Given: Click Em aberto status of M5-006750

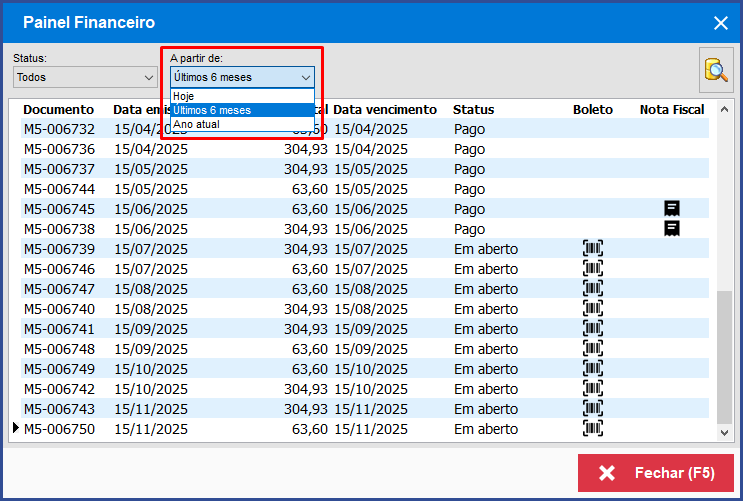Looking at the screenshot, I should (x=486, y=429).
